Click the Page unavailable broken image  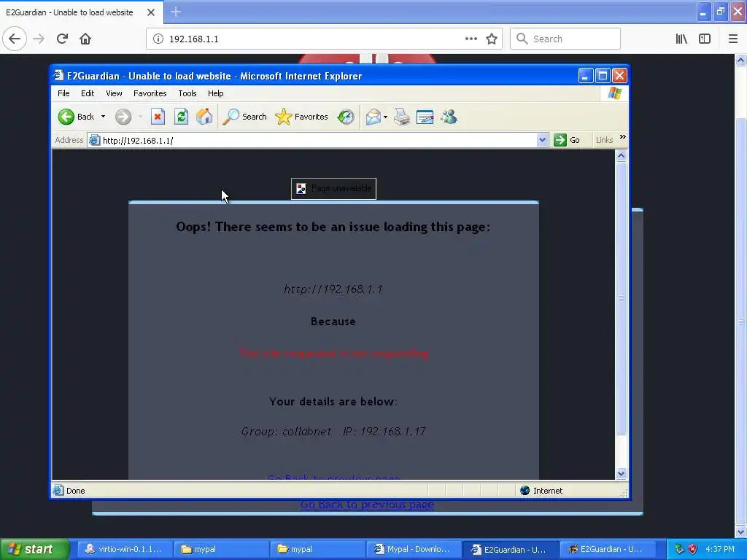333,189
